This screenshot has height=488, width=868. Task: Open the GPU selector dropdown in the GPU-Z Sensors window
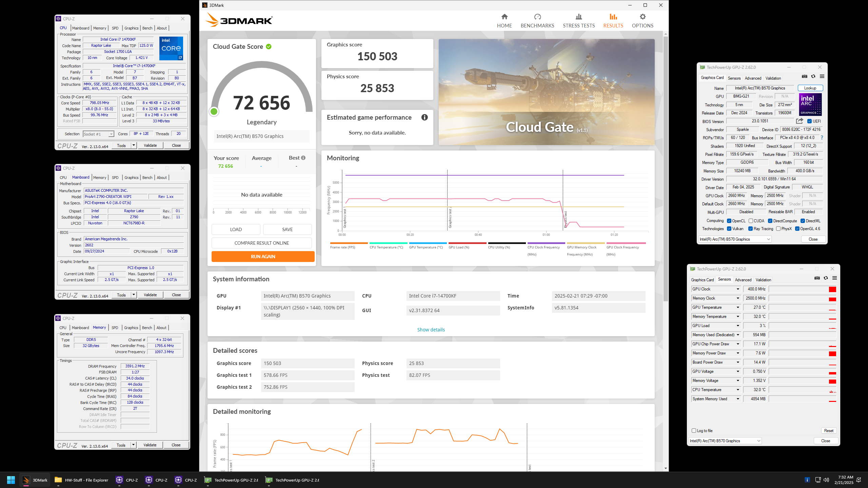tap(725, 441)
